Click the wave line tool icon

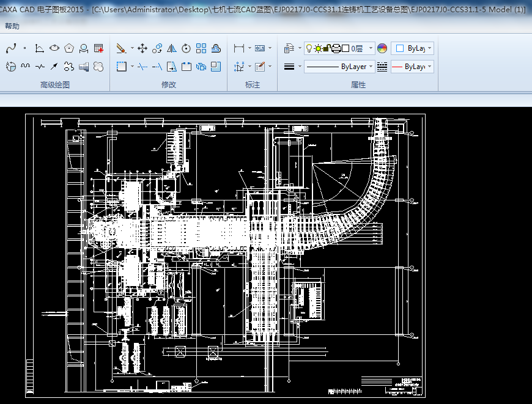(25, 66)
